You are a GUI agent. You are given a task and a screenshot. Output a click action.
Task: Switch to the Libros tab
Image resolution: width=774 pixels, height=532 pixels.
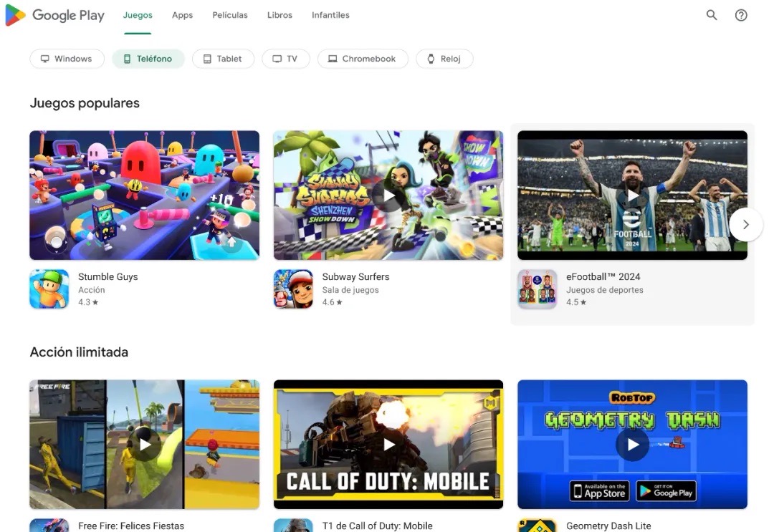279,15
